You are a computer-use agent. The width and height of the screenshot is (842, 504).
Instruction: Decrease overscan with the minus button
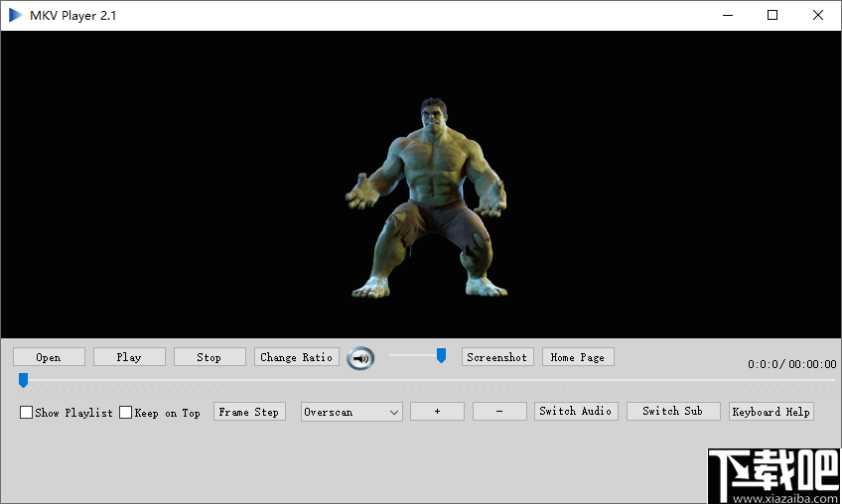[499, 412]
